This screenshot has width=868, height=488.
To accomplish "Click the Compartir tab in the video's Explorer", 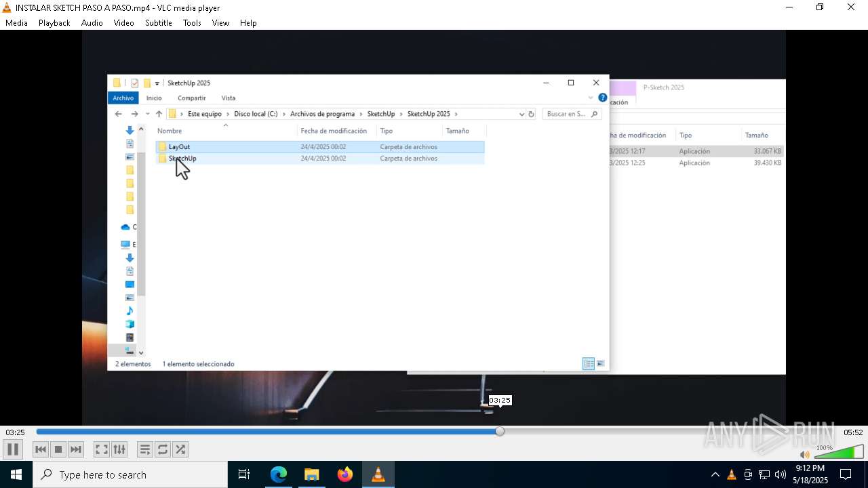I will tap(192, 98).
